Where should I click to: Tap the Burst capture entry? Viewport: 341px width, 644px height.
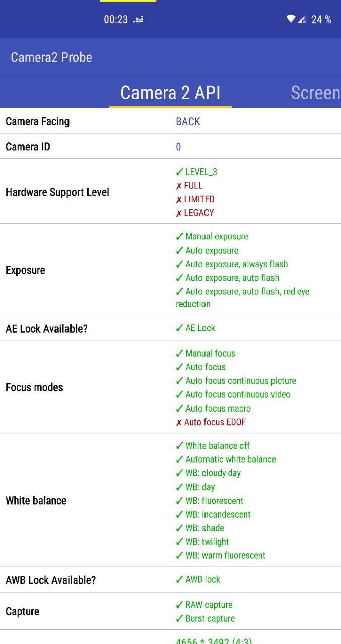coord(210,619)
